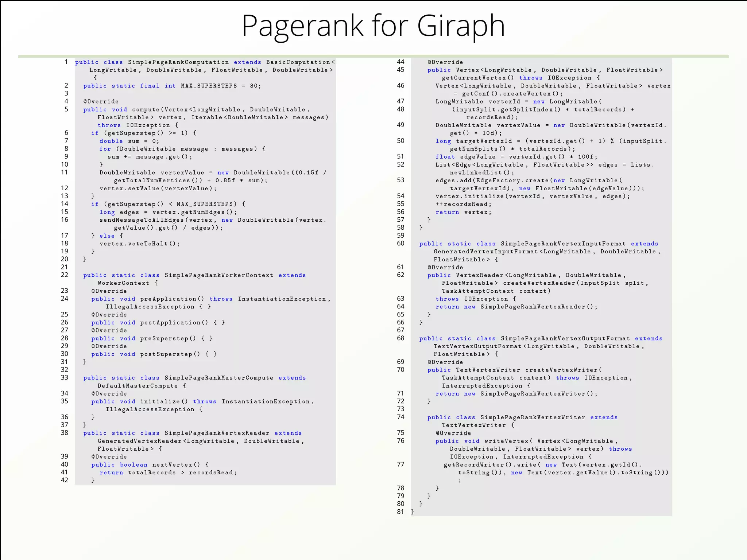Click 'return new SimplePageRankVertexReader();' on line 64
Viewport: 747px width, 560px height.
click(x=516, y=307)
